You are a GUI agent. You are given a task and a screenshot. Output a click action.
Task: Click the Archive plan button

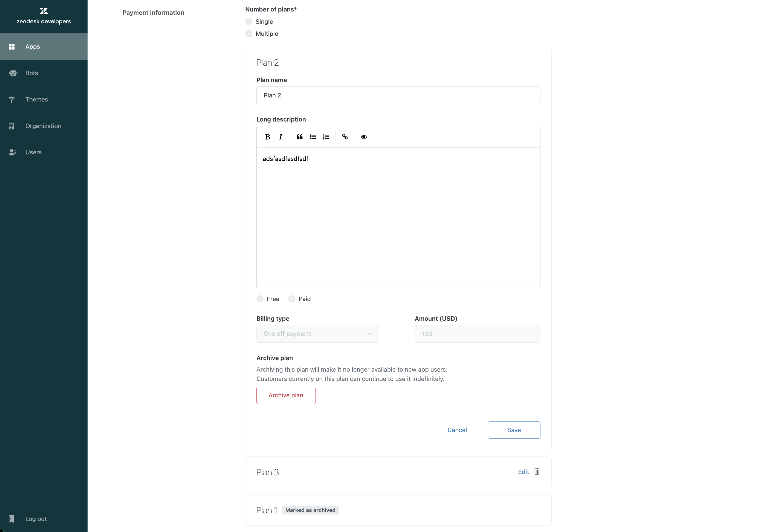[x=286, y=395]
